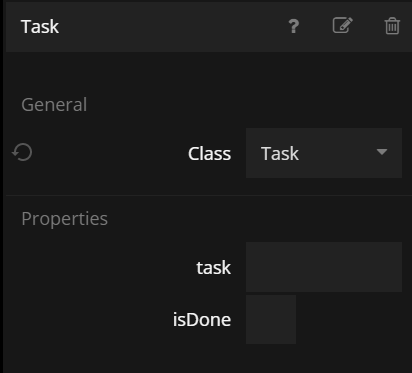This screenshot has width=412, height=373.
Task: Click the Task title in the header
Action: 40,27
